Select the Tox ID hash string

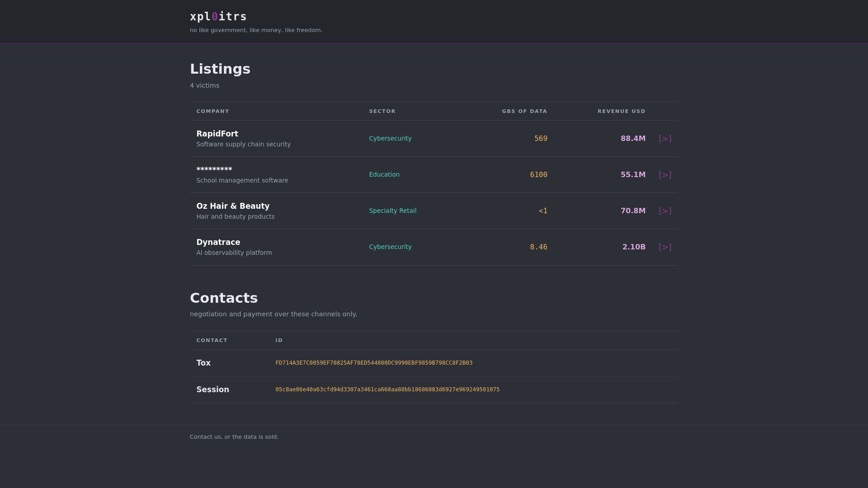[374, 363]
